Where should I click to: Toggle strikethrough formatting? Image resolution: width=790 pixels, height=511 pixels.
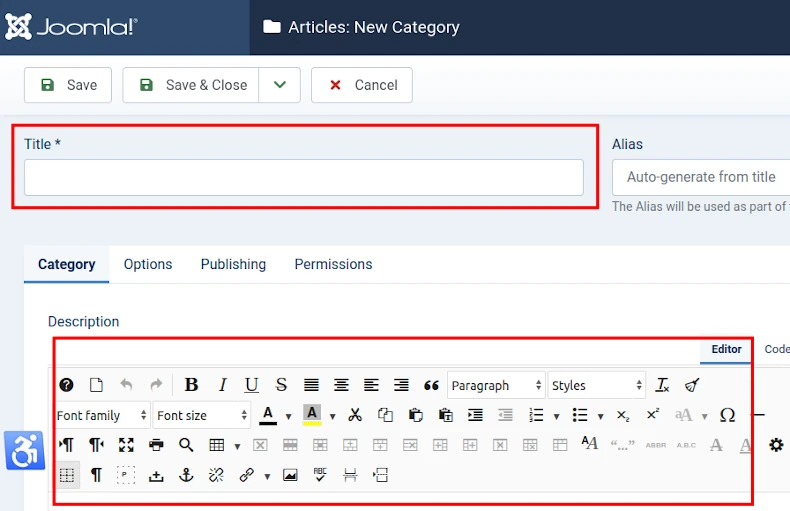(x=281, y=385)
